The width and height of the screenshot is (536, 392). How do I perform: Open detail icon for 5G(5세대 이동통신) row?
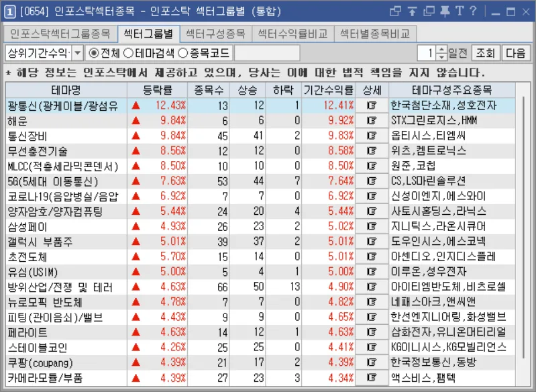372,181
